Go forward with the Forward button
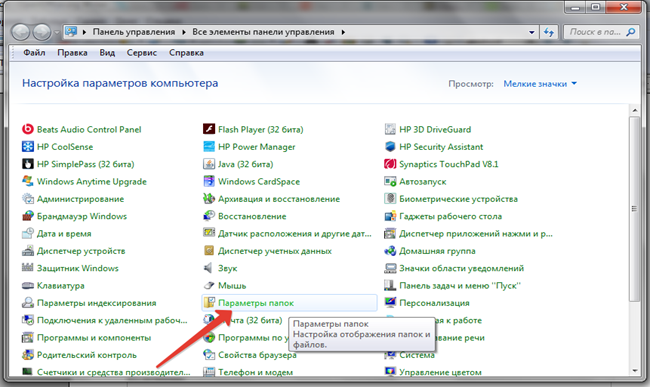650x387 pixels. coord(42,32)
